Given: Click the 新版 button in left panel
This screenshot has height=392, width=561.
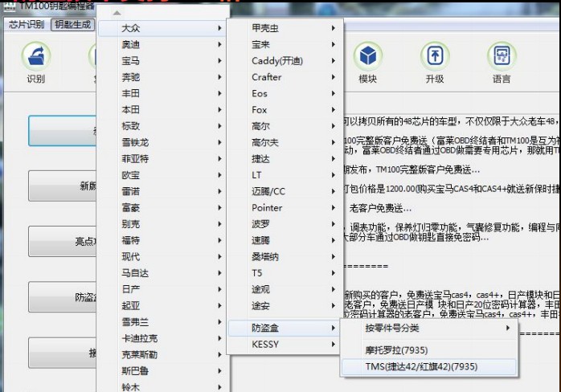Looking at the screenshot, I should pos(63,186).
